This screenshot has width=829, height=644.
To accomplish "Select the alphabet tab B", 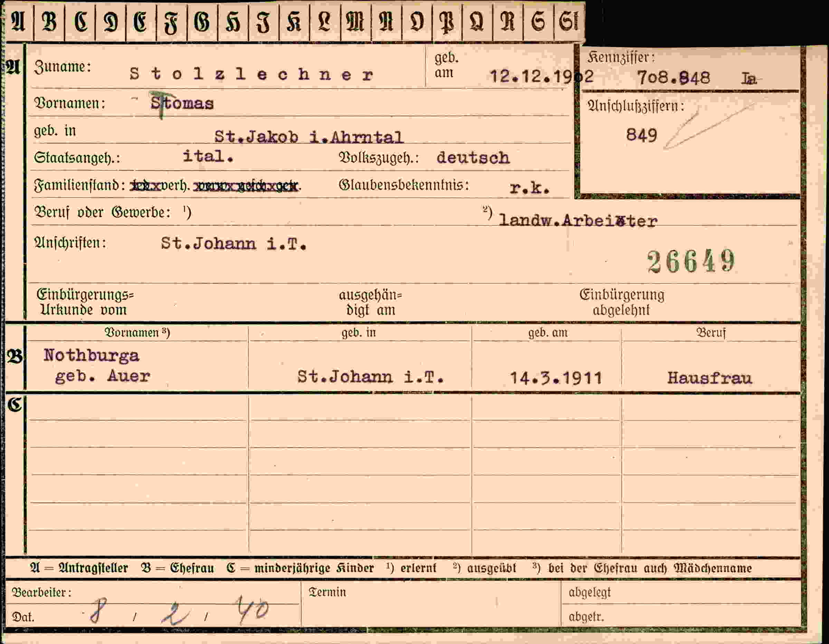I will click(x=49, y=22).
